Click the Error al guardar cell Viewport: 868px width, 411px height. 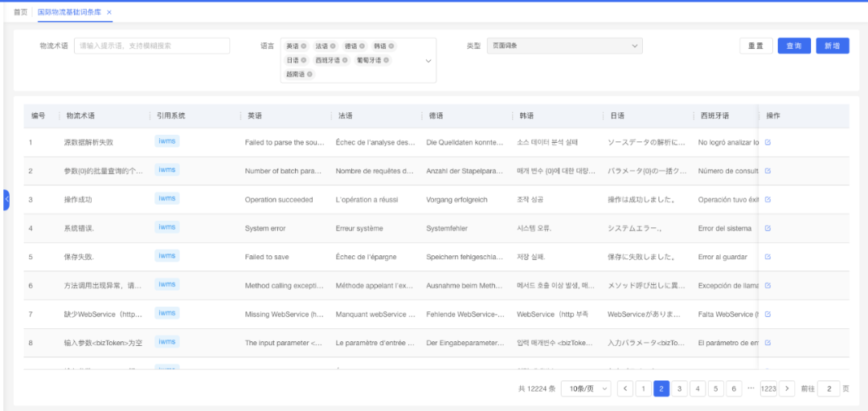pyautogui.click(x=723, y=257)
